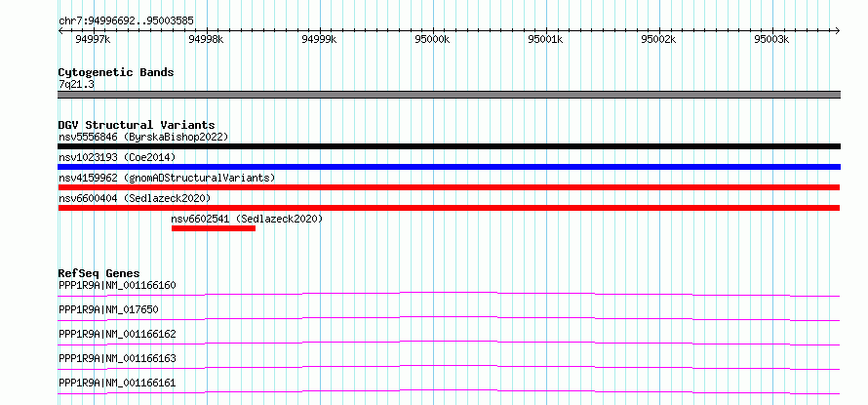Open nsv6600404 (Sedlazeck2020) label
Viewport: 868px width, 405px height.
pyautogui.click(x=135, y=198)
